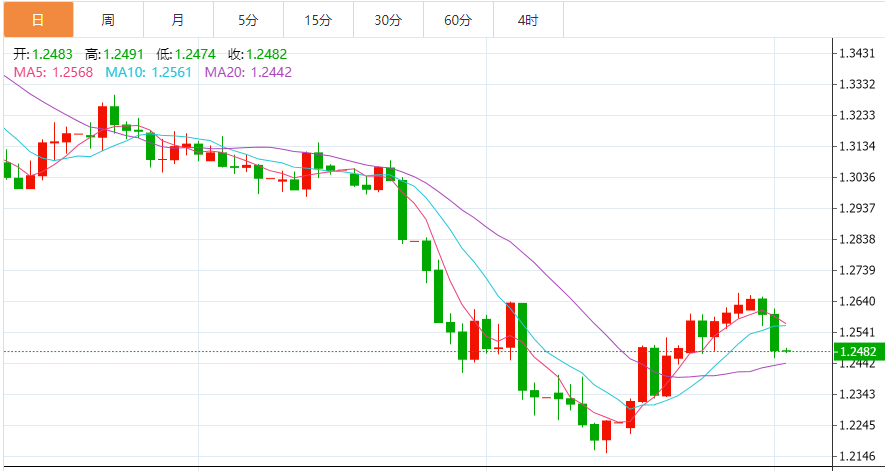
Task: Click the MA10: 1.2561 indicator label
Action: (148, 72)
